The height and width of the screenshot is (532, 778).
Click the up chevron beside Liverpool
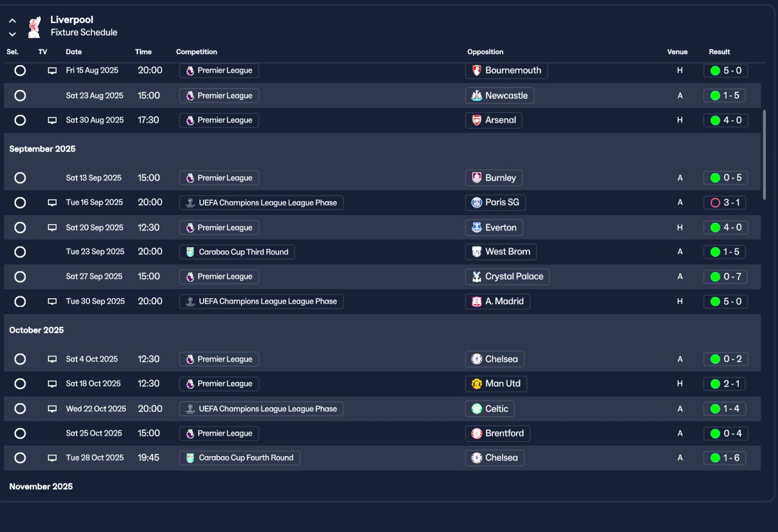(12, 21)
